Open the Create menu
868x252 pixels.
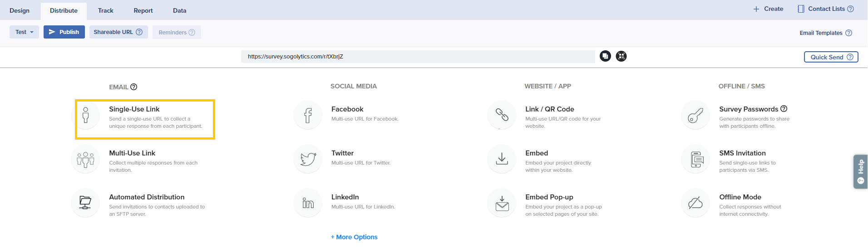(768, 9)
